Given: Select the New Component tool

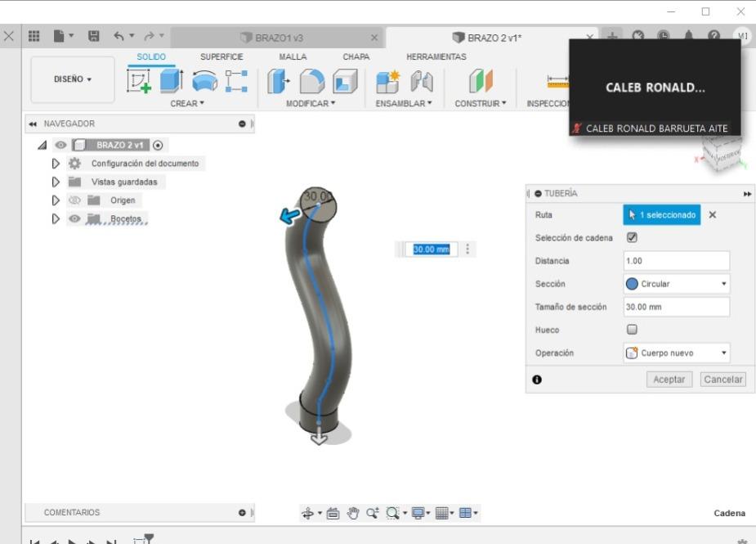Looking at the screenshot, I should [x=388, y=81].
